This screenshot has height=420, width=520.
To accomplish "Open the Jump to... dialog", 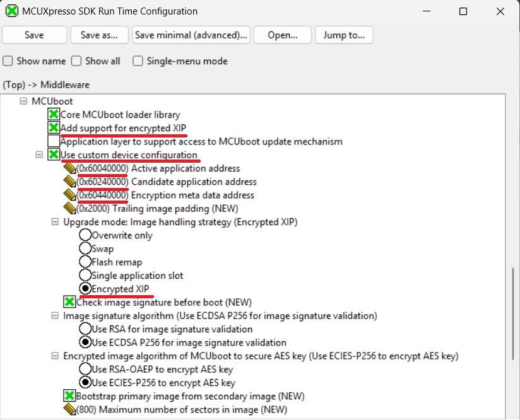I will [344, 35].
